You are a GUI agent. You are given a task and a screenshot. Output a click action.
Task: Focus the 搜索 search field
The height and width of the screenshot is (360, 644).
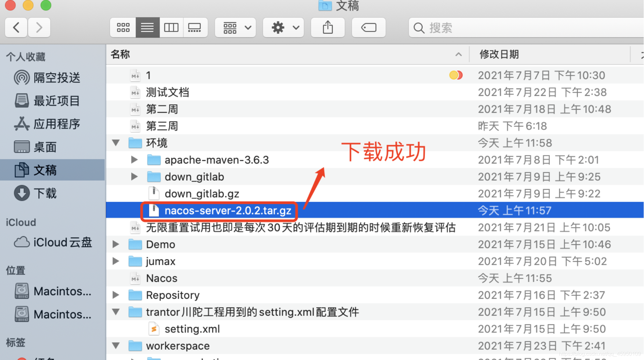tap(526, 28)
